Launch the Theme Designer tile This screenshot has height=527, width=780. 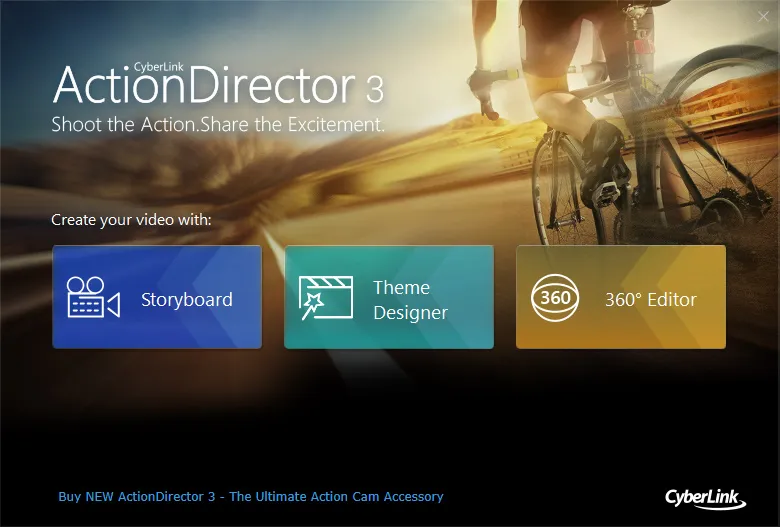coord(389,297)
